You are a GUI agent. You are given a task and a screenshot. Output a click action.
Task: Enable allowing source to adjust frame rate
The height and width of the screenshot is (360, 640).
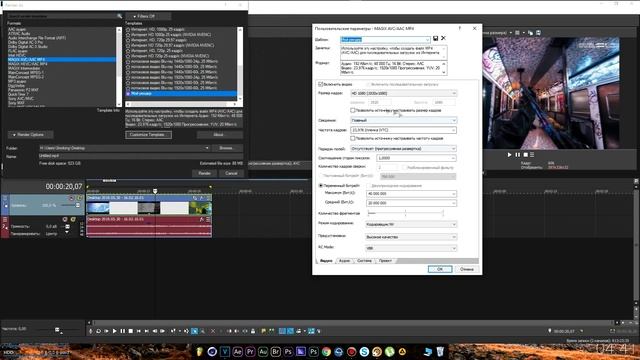pyautogui.click(x=353, y=138)
